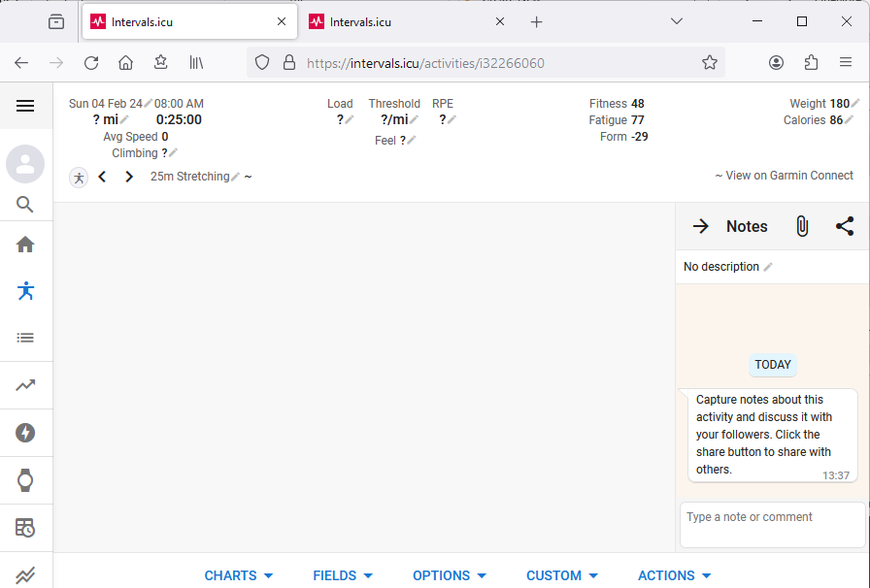Go to previous activity with left chevron
The image size is (870, 588).
tap(102, 177)
